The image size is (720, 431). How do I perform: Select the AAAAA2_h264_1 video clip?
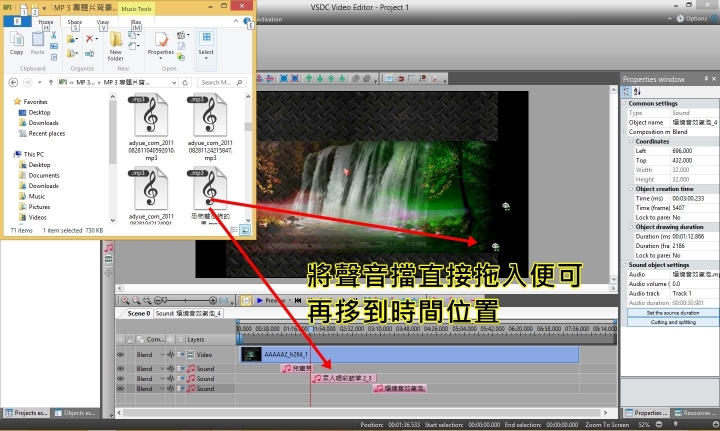[409, 355]
